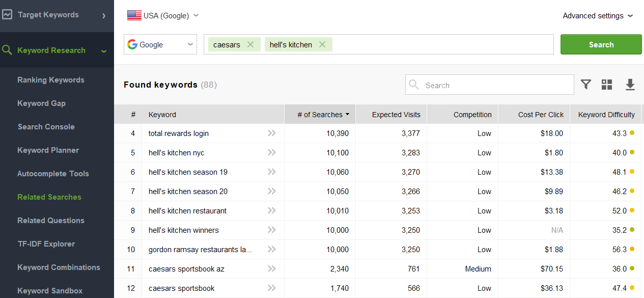Click arrows icon for hell's kitchen season 19
The image size is (644, 298).
[272, 172]
